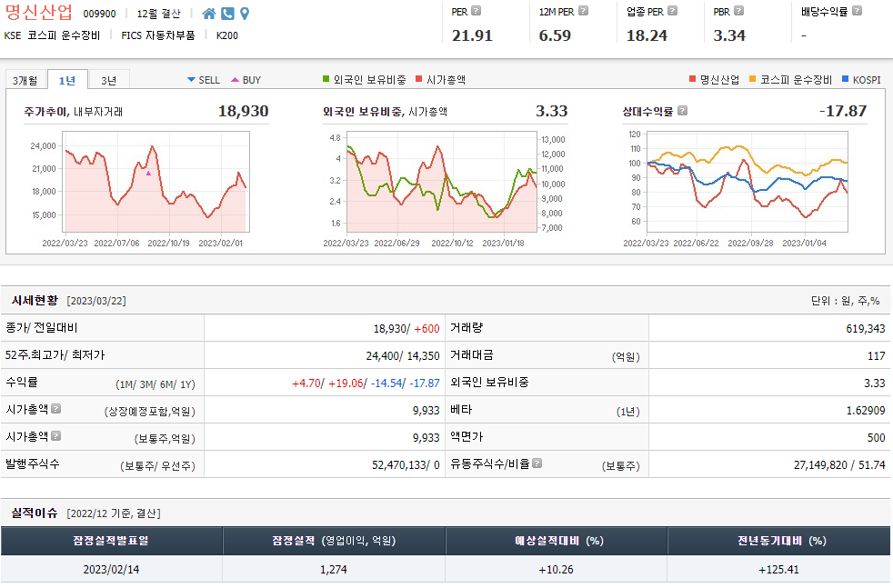Click the 거래대금 value 117
The image size is (893, 588).
[x=876, y=355]
